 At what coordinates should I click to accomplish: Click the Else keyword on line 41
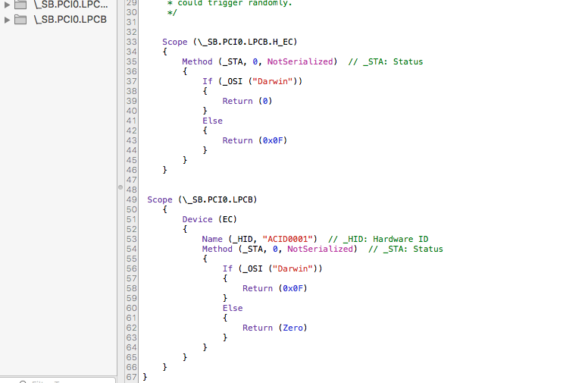(x=212, y=121)
